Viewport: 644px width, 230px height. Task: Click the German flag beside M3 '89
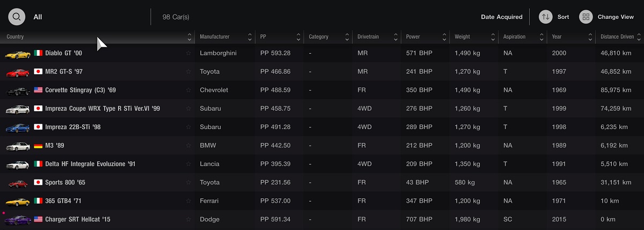[x=38, y=146]
